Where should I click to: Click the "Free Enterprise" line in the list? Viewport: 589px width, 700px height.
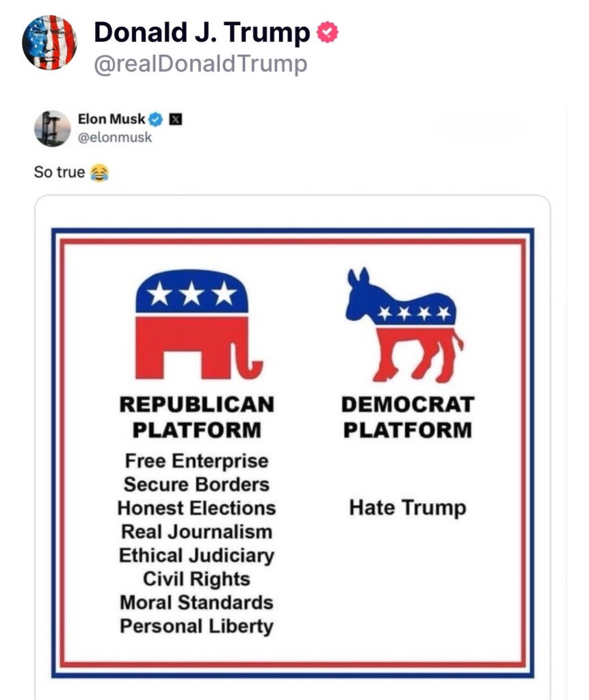(x=196, y=461)
